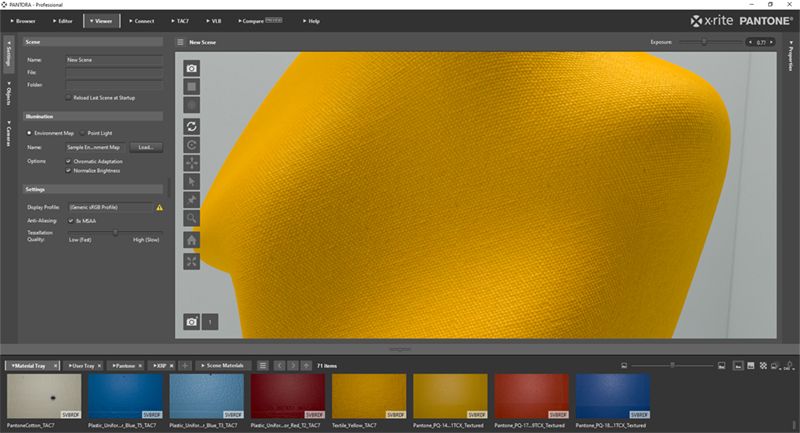The height and width of the screenshot is (433, 800).
Task: Adjust the Exposure slider handle
Action: tap(704, 42)
